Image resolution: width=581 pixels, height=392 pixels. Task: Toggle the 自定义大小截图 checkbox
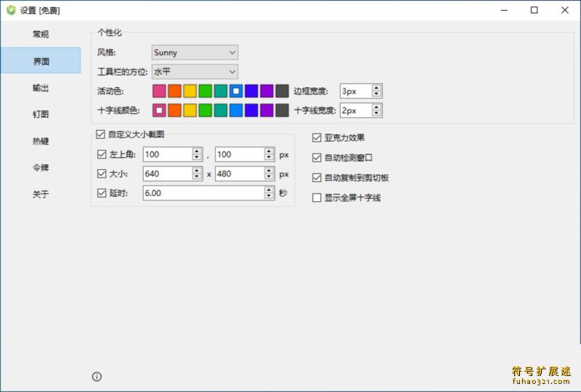click(101, 134)
